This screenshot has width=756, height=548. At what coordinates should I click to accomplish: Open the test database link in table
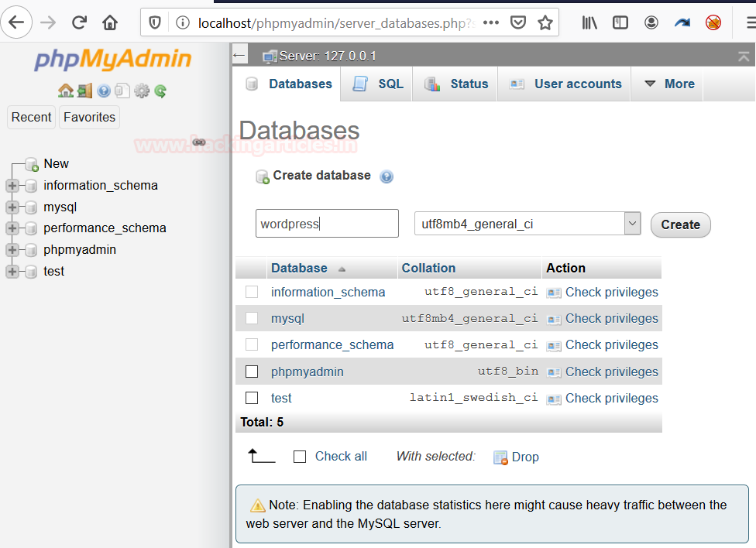[281, 398]
